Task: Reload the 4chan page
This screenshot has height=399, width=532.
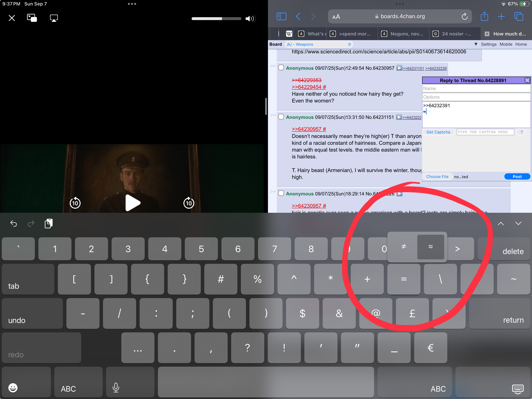Action: 464,16
